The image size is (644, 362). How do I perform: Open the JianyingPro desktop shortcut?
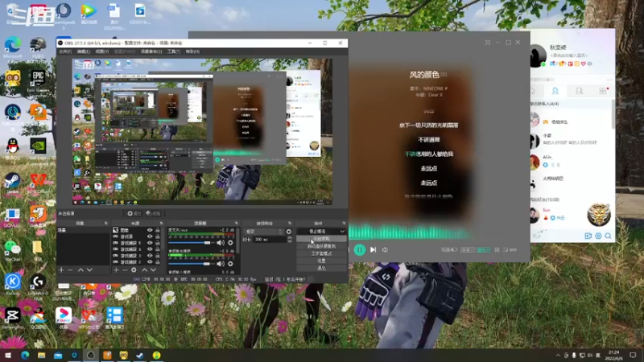click(13, 318)
